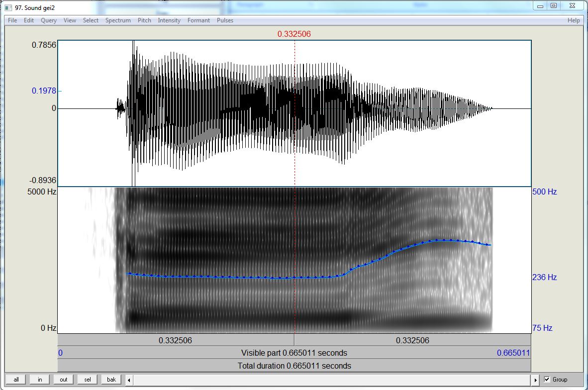
Task: Click the scrollbar left arrow
Action: click(129, 380)
